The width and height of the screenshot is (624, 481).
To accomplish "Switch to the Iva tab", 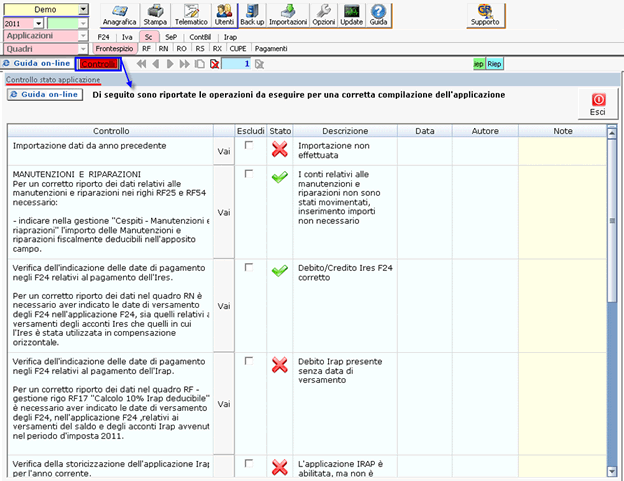I will click(127, 37).
